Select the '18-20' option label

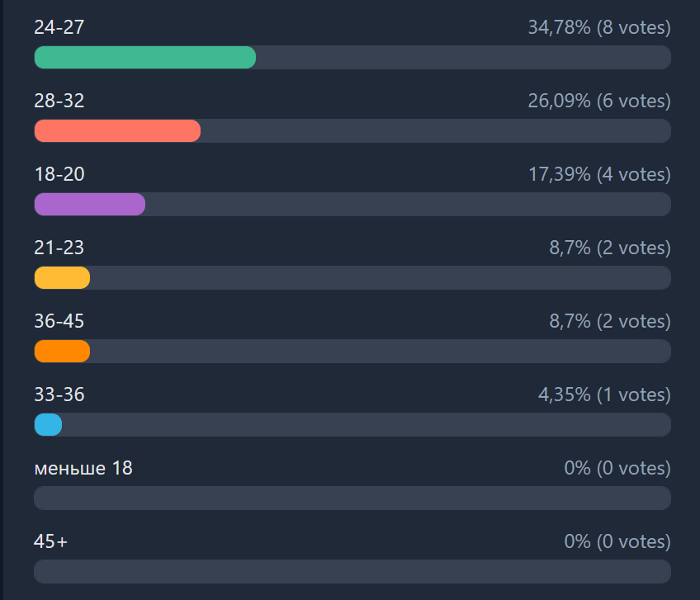pyautogui.click(x=59, y=175)
